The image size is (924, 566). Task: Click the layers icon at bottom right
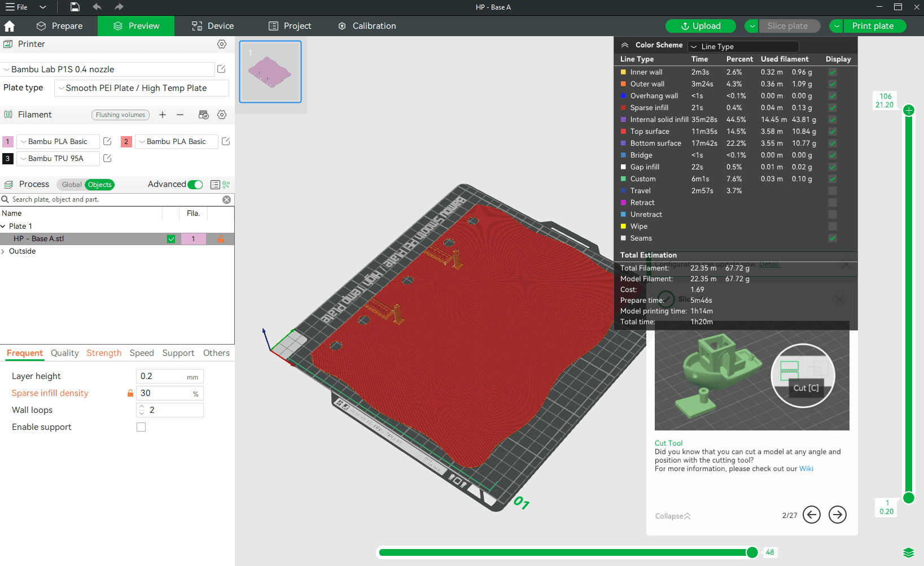coord(908,552)
